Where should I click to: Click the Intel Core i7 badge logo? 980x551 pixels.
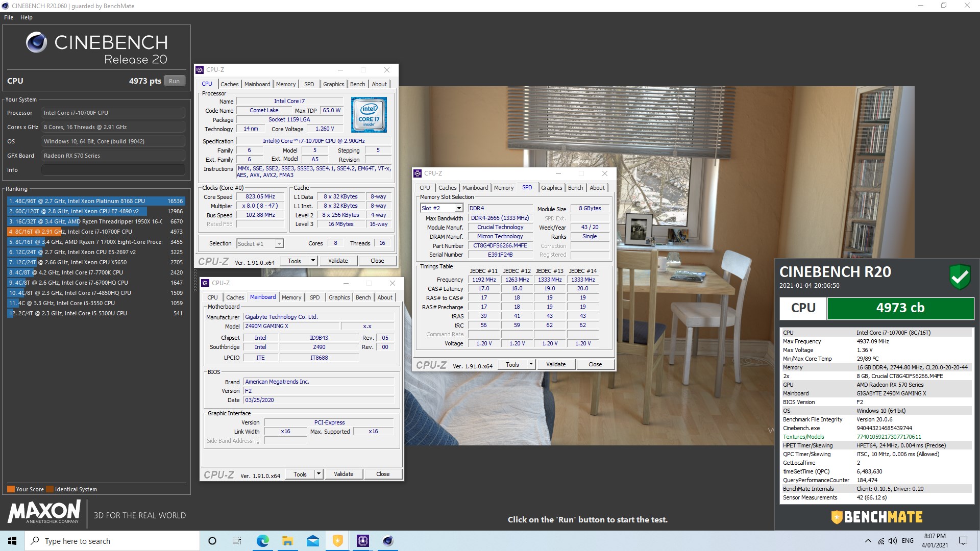point(369,115)
